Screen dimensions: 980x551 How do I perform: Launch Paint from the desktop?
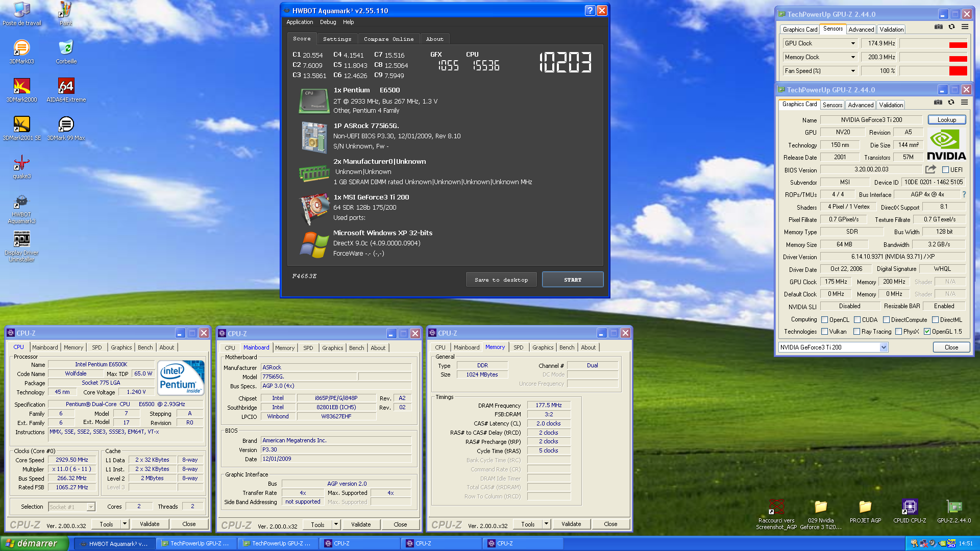point(66,14)
